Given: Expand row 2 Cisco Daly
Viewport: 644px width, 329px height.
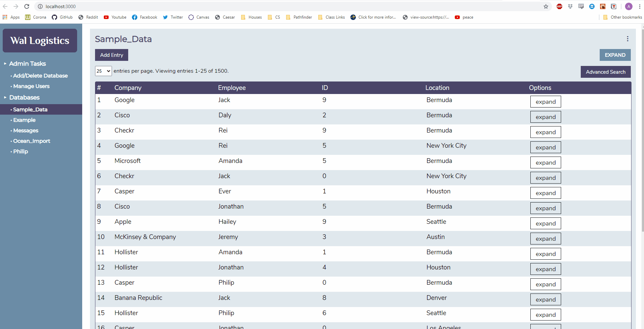Looking at the screenshot, I should (546, 117).
